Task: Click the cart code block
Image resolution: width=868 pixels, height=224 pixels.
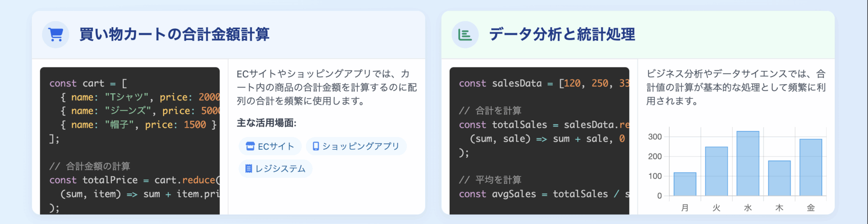Action: (x=130, y=140)
